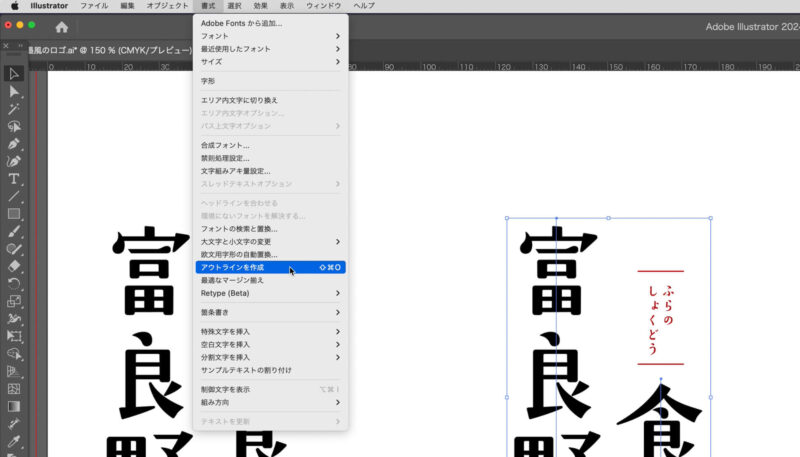Select the Selection tool (black arrow)
The height and width of the screenshot is (457, 800).
tap(14, 74)
